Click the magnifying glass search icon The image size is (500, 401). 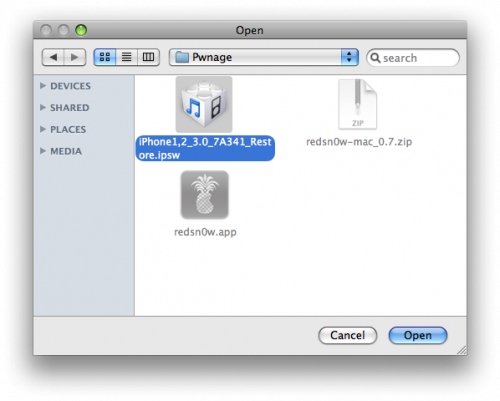[375, 58]
